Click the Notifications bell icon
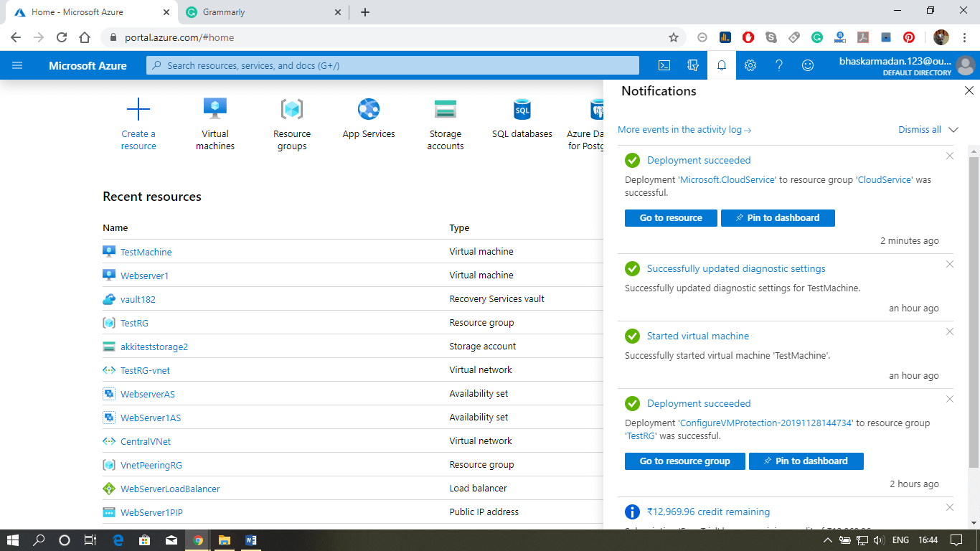Screen dimensions: 980x551 [722, 65]
